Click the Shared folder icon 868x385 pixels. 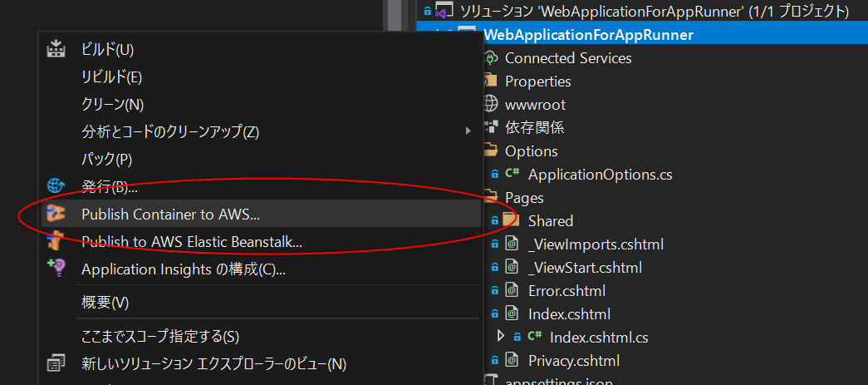[x=512, y=220]
